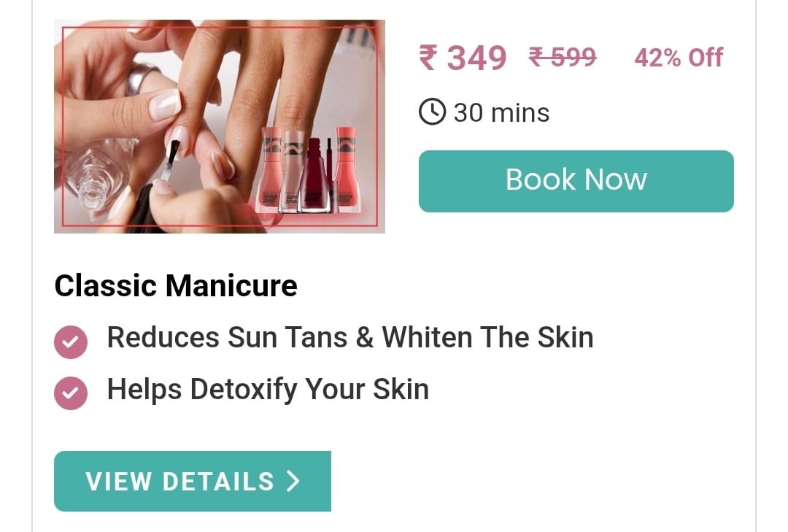Image resolution: width=788 pixels, height=532 pixels.
Task: Click the nail polish bottles in photo
Action: pos(308,170)
